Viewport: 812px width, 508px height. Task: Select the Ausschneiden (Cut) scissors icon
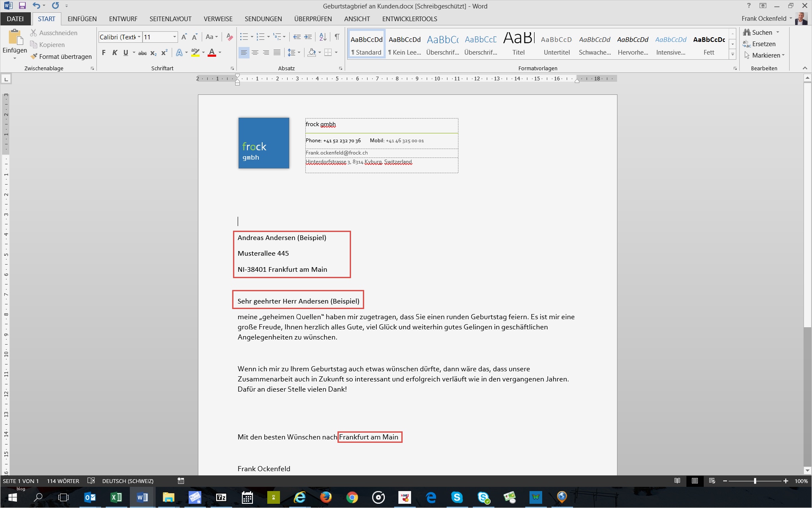(x=33, y=33)
